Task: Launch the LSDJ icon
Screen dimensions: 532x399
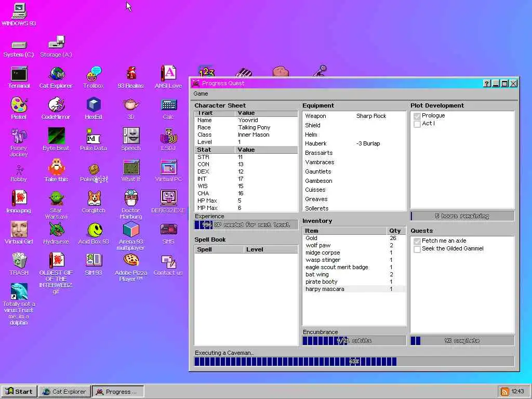Action: point(168,139)
